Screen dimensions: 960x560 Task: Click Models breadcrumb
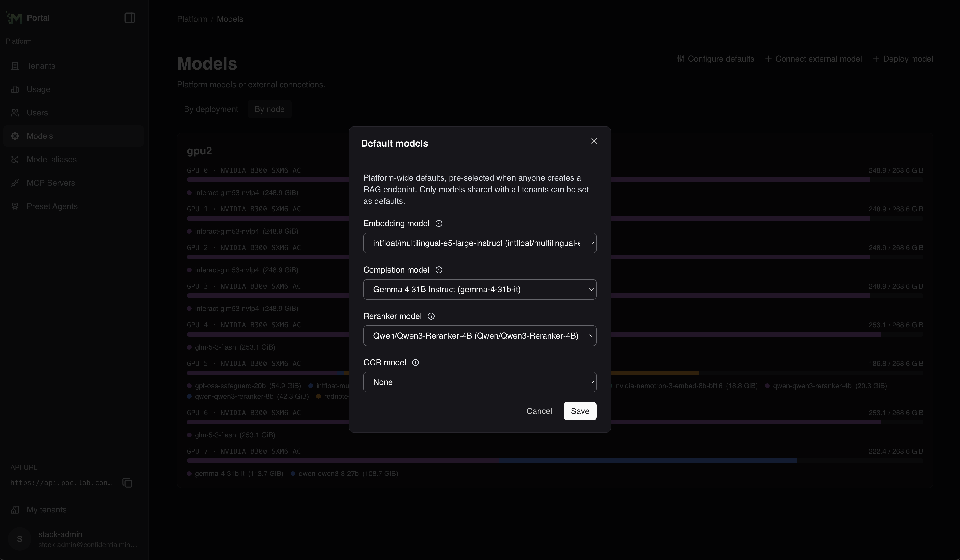[230, 19]
